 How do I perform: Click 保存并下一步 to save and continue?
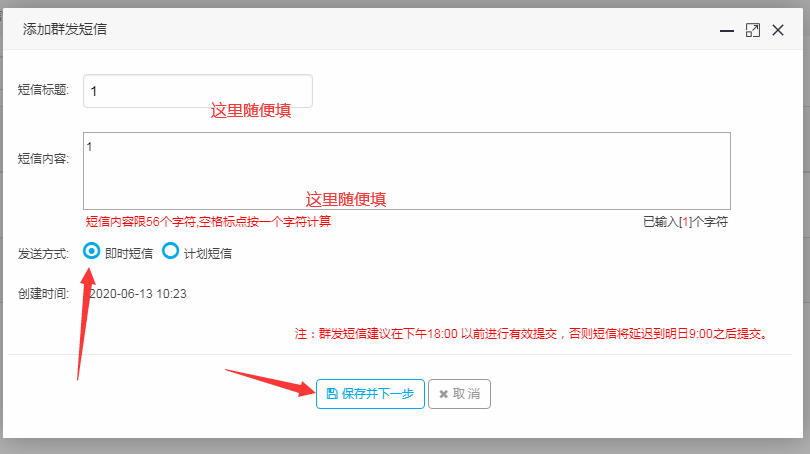(370, 394)
